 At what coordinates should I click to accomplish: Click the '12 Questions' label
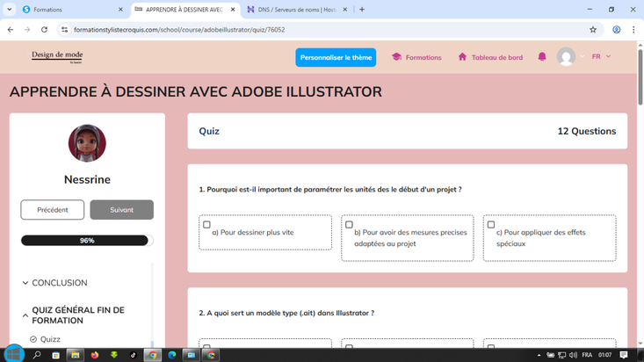point(587,131)
